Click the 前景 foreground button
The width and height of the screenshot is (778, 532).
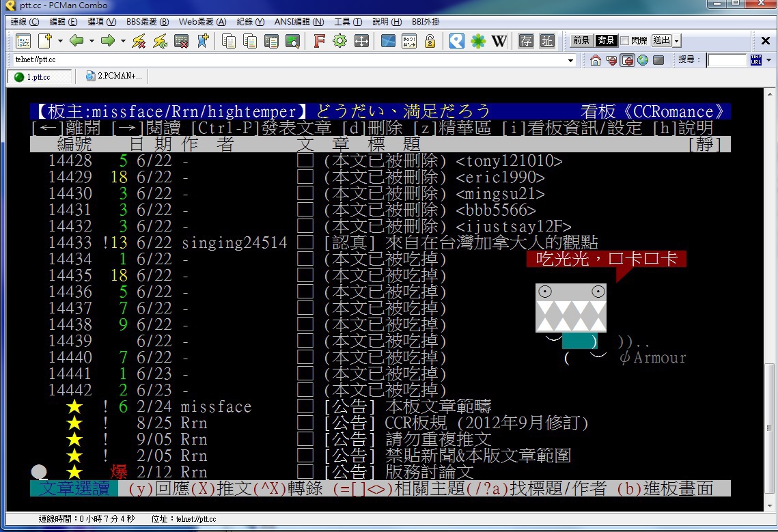tap(581, 41)
